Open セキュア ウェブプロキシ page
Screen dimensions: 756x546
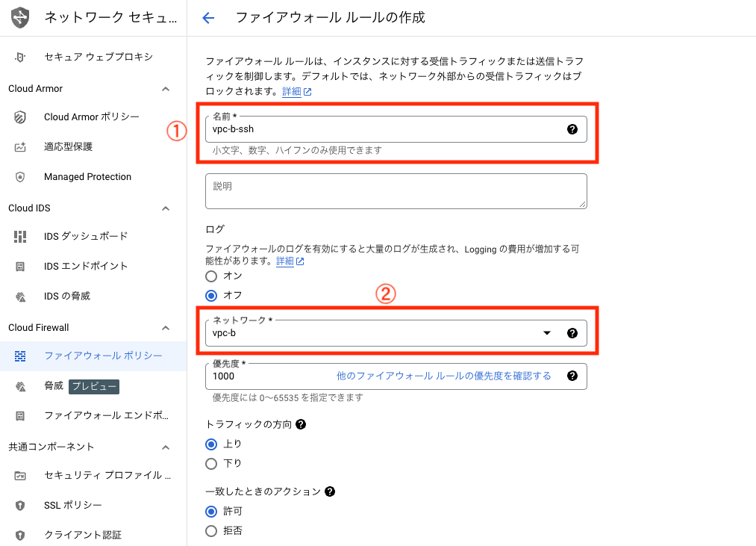pos(99,57)
